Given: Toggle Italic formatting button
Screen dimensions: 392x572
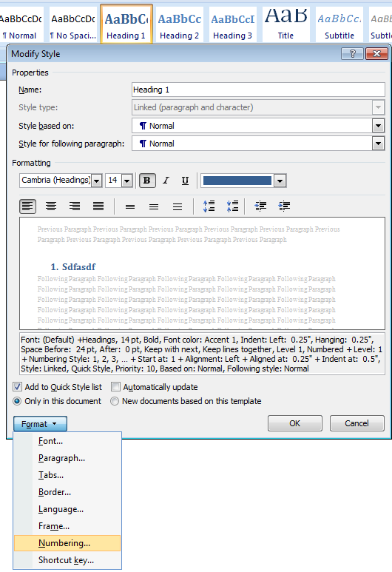Looking at the screenshot, I should [x=166, y=181].
